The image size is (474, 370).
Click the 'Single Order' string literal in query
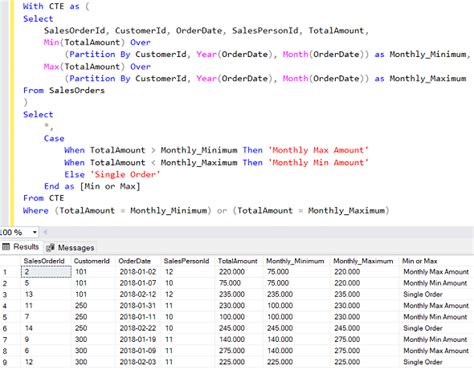[x=125, y=175]
